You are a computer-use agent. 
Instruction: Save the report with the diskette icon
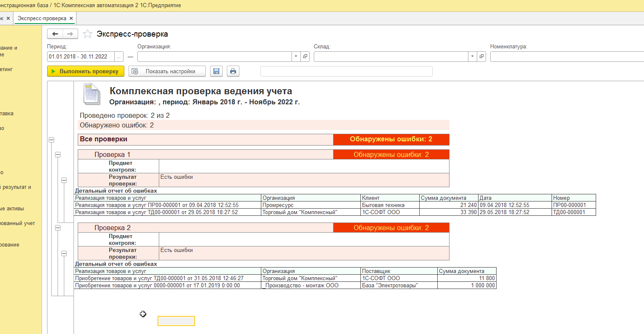pos(216,72)
